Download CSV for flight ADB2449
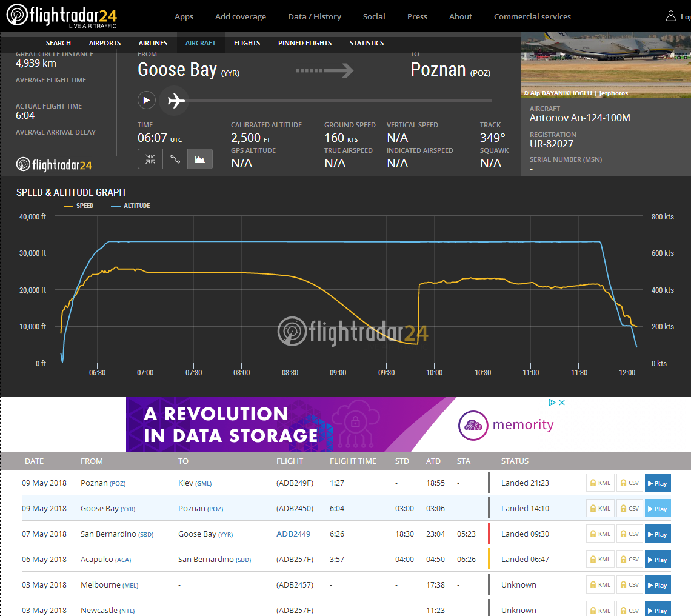This screenshot has height=616, width=691. (x=629, y=534)
